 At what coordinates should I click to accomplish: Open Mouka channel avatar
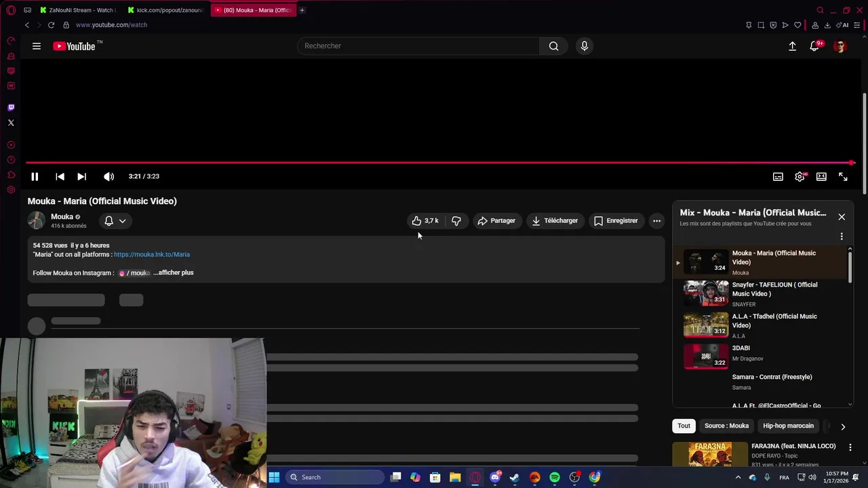tap(36, 220)
